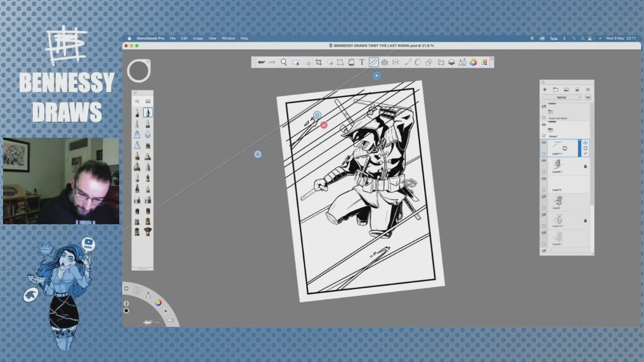Open the Color Wheel editor icon
This screenshot has width=644, height=362.
pos(473,62)
